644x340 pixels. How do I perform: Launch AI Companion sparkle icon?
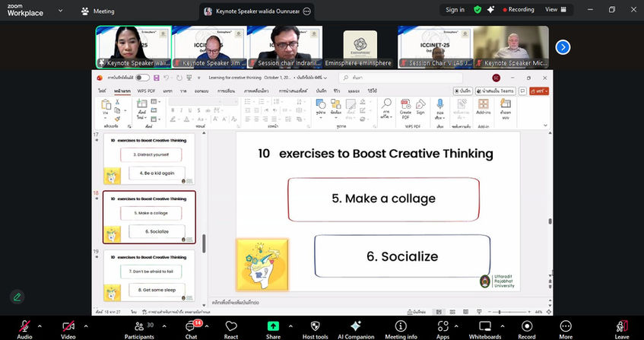pos(356,326)
